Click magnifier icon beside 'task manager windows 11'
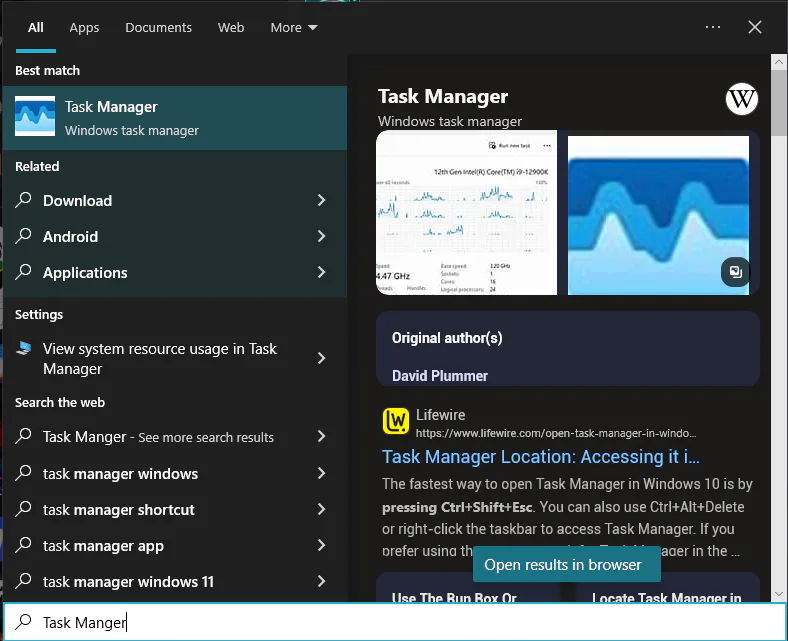This screenshot has width=788, height=641. point(23,581)
